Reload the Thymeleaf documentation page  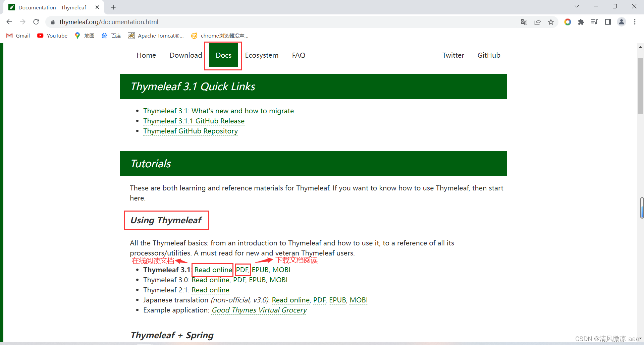(36, 22)
